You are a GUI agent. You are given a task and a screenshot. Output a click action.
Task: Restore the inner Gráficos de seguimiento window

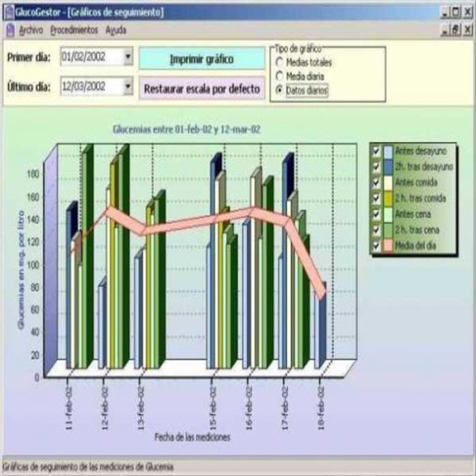pos(456,30)
